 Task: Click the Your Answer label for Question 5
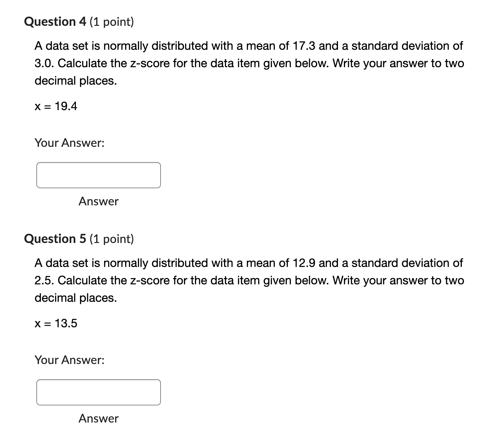(x=69, y=360)
